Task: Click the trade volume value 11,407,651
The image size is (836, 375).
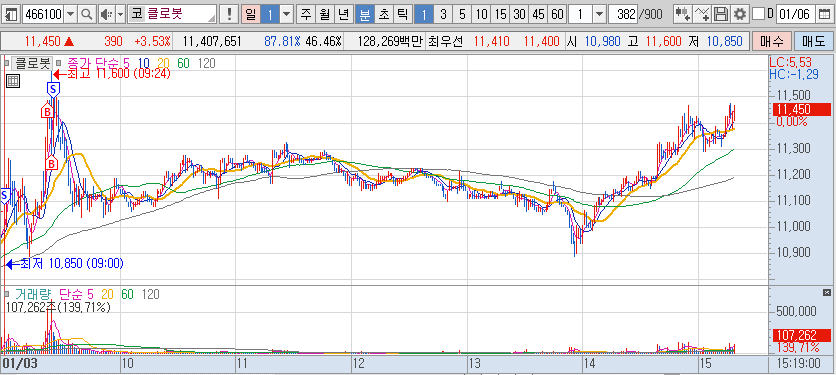Action: [x=212, y=41]
